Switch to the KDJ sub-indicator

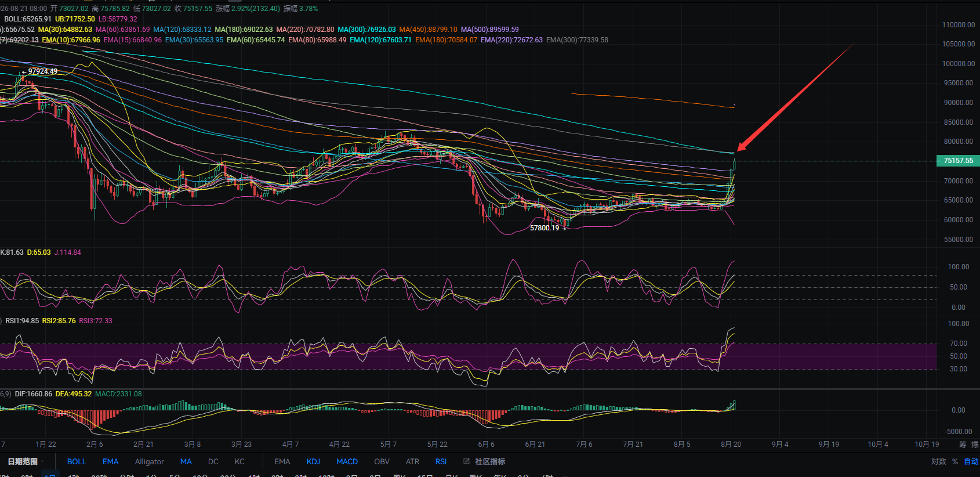coord(313,461)
